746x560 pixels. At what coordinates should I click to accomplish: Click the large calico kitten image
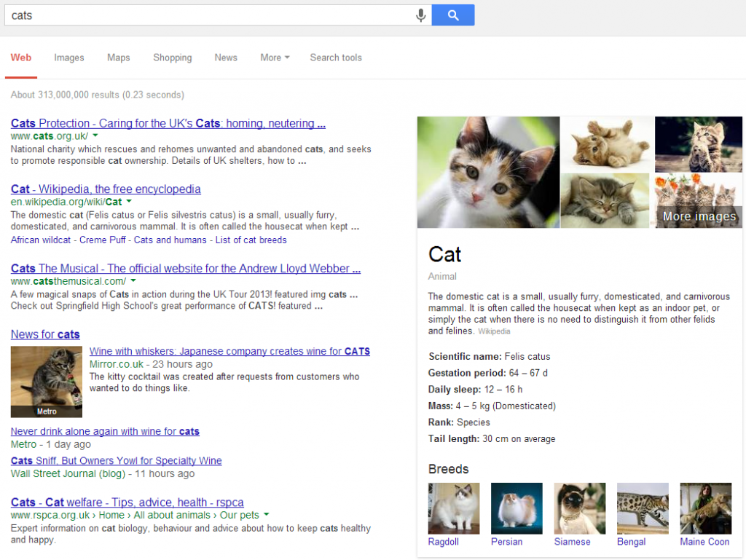pos(488,172)
